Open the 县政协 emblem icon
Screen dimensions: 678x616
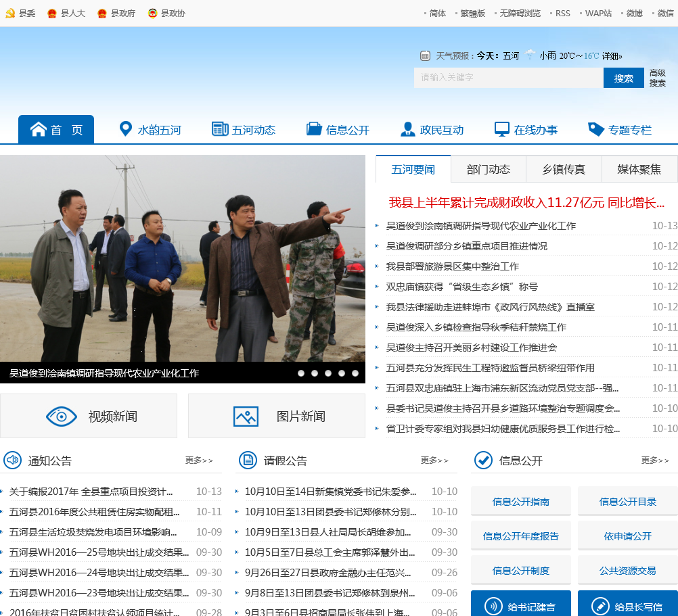152,14
